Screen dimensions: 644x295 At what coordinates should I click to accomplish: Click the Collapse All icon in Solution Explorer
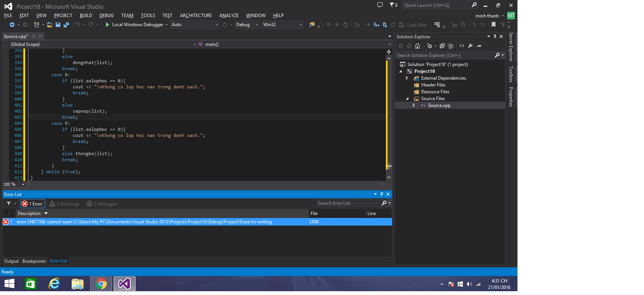(442, 46)
